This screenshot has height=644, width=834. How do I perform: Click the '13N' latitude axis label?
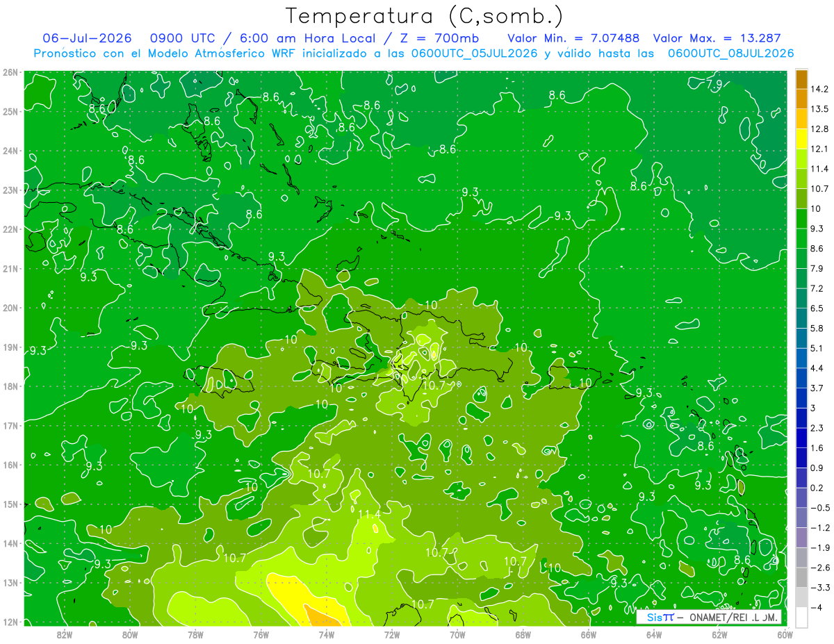(10, 582)
